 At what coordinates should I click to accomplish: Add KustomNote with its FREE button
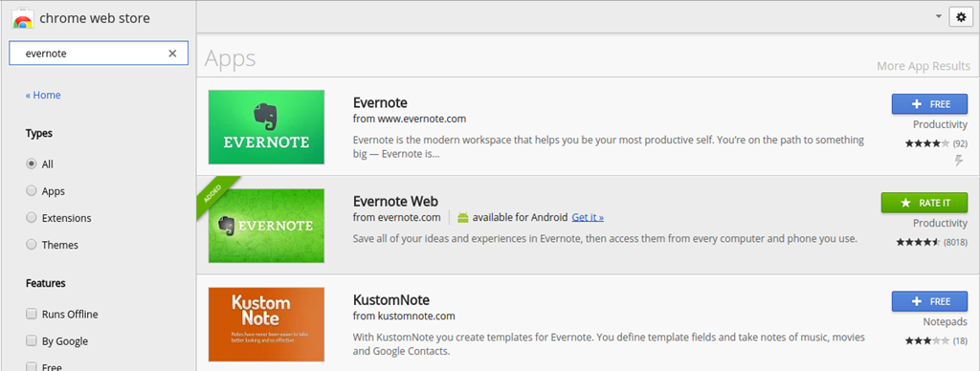[929, 301]
